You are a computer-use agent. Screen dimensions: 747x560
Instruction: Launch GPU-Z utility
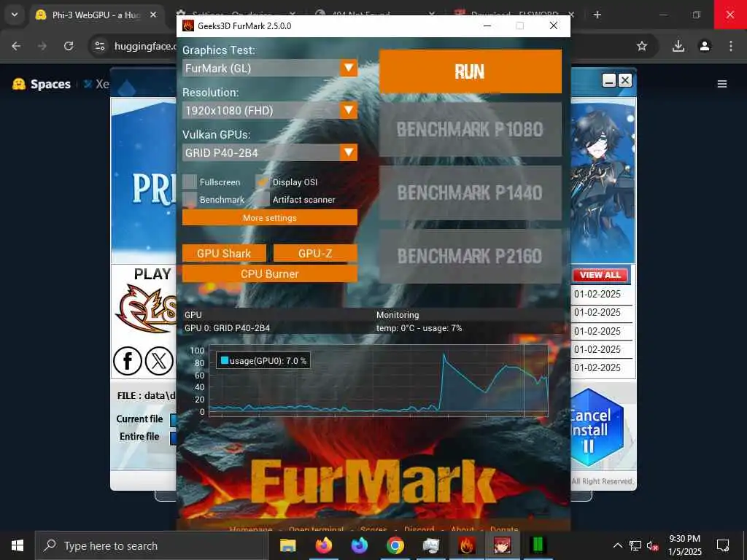tap(315, 253)
